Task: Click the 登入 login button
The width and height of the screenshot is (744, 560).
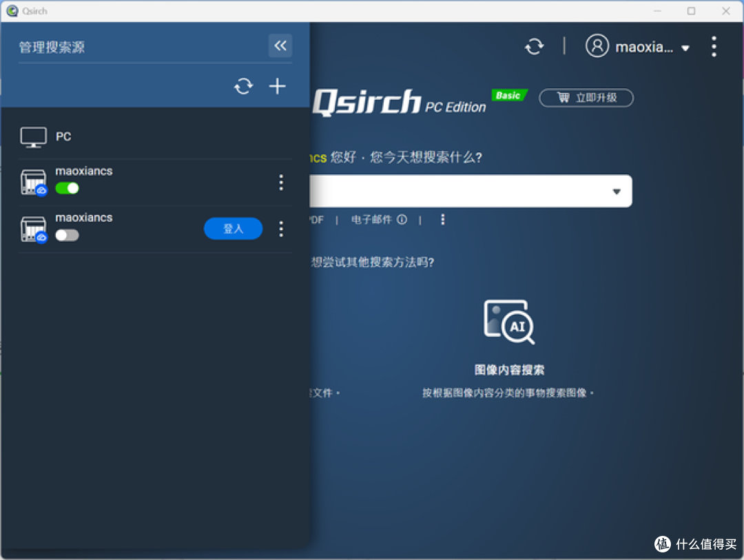Action: click(x=233, y=229)
